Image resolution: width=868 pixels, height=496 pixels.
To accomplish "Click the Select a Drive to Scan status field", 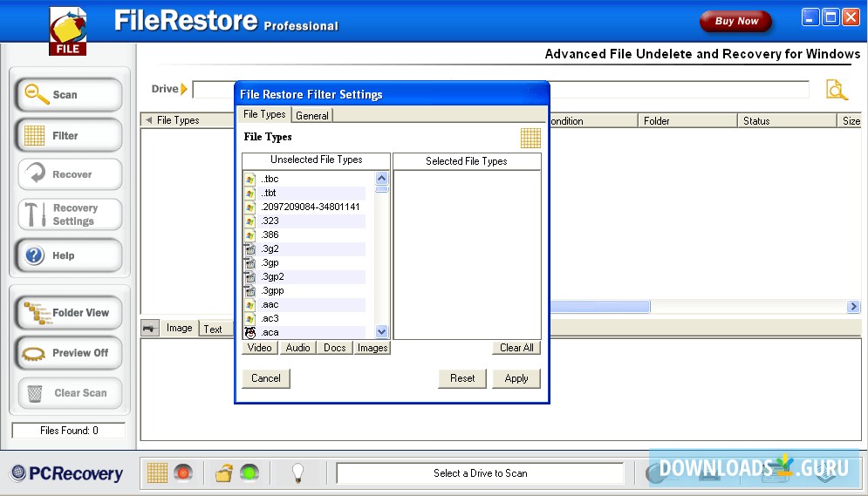I will click(x=480, y=473).
